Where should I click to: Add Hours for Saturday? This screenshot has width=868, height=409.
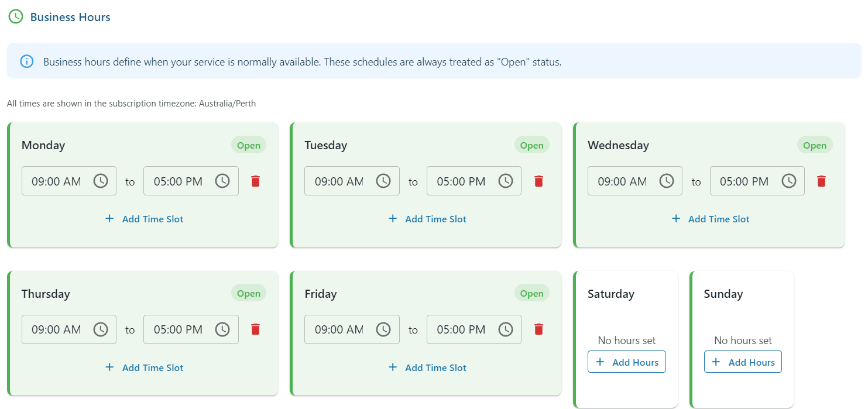point(626,362)
